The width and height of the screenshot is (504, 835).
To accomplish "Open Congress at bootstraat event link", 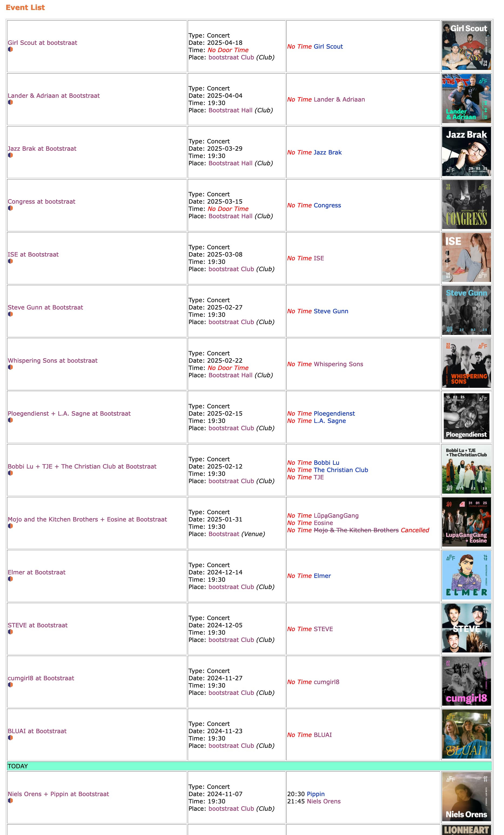I will (41, 201).
